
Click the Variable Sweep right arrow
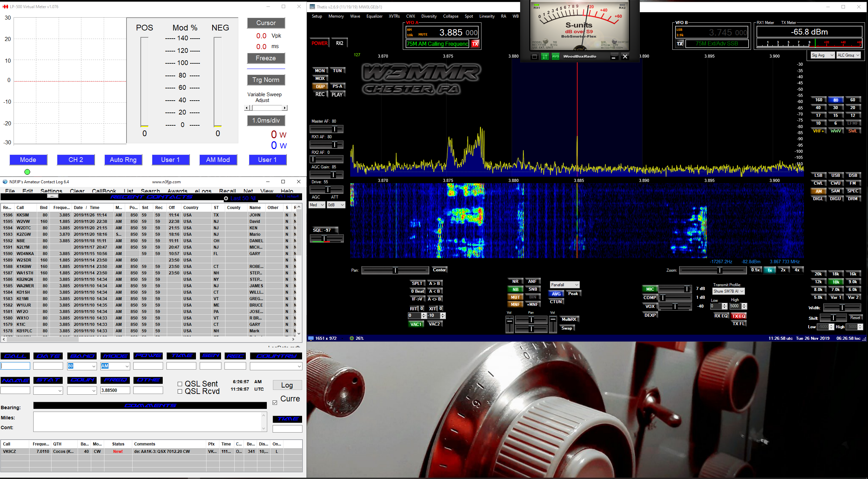(x=285, y=108)
